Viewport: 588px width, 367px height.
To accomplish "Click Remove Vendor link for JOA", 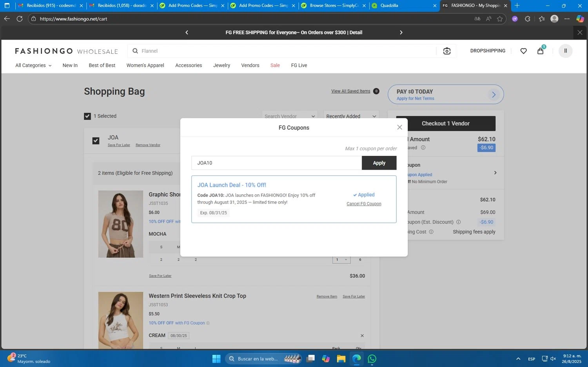I will 148,145.
